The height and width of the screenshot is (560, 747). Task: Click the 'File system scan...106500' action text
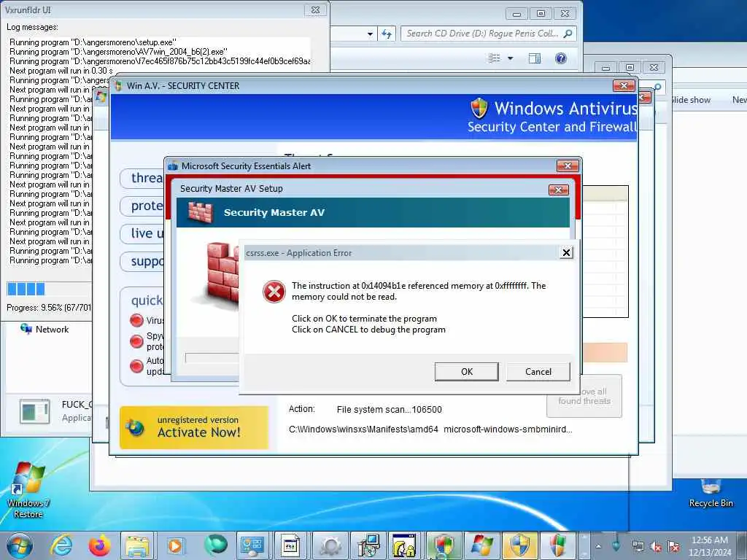[390, 410]
